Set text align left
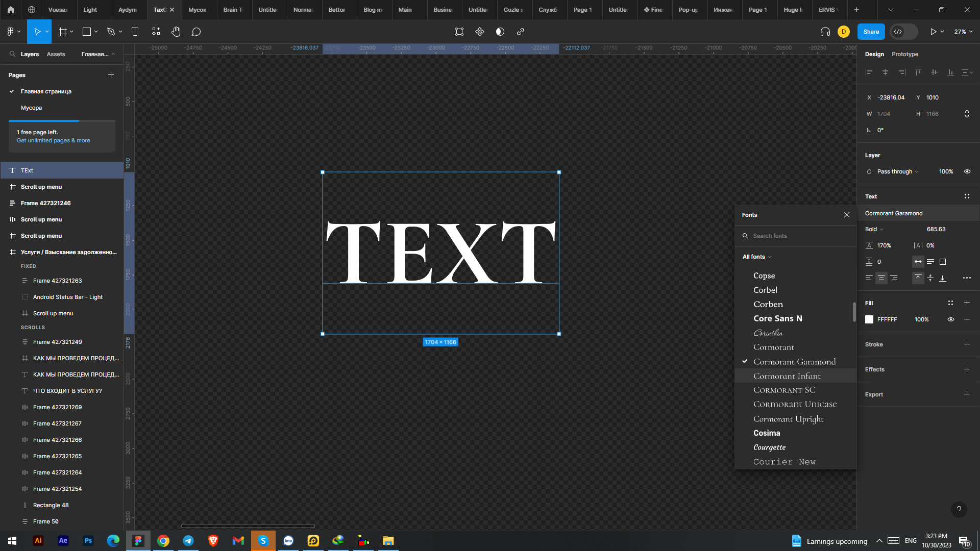Image resolution: width=980 pixels, height=551 pixels. click(869, 278)
